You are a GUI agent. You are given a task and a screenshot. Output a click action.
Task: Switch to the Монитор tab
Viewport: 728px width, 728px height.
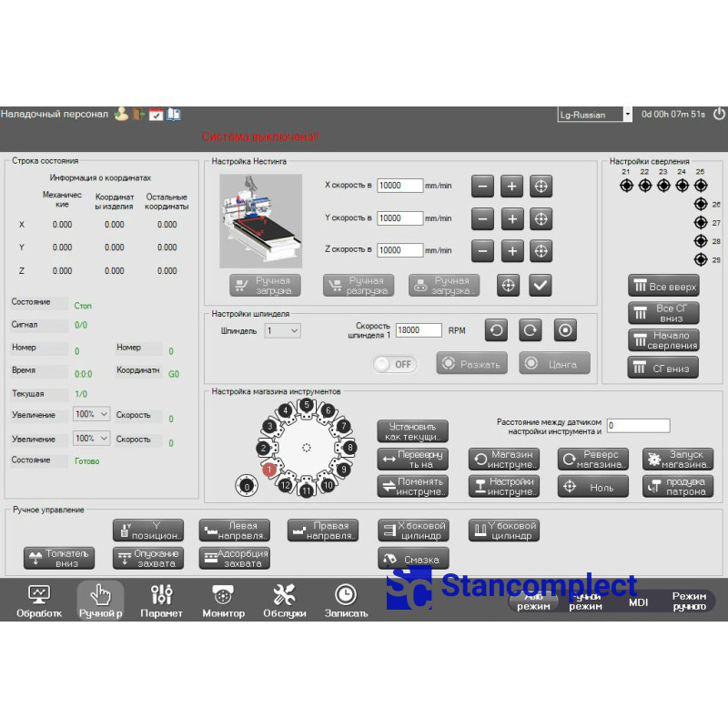[223, 601]
